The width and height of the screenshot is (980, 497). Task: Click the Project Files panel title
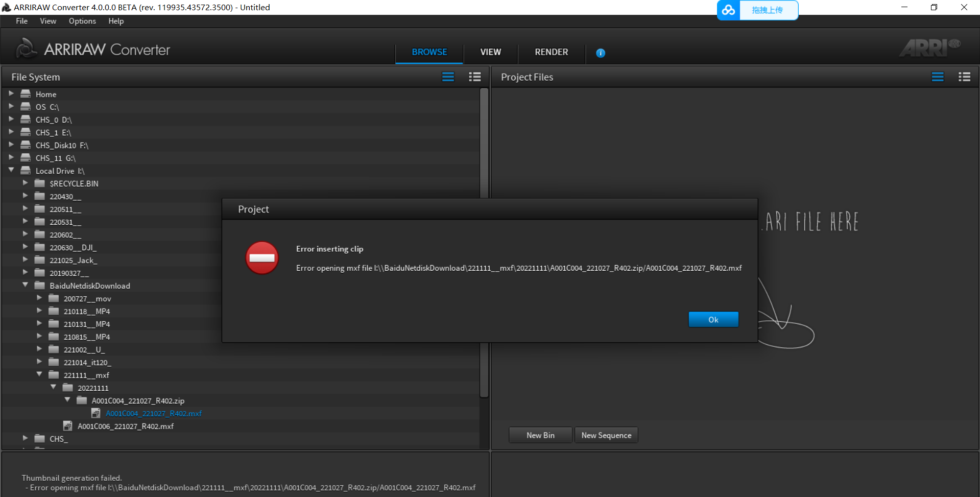tap(527, 77)
